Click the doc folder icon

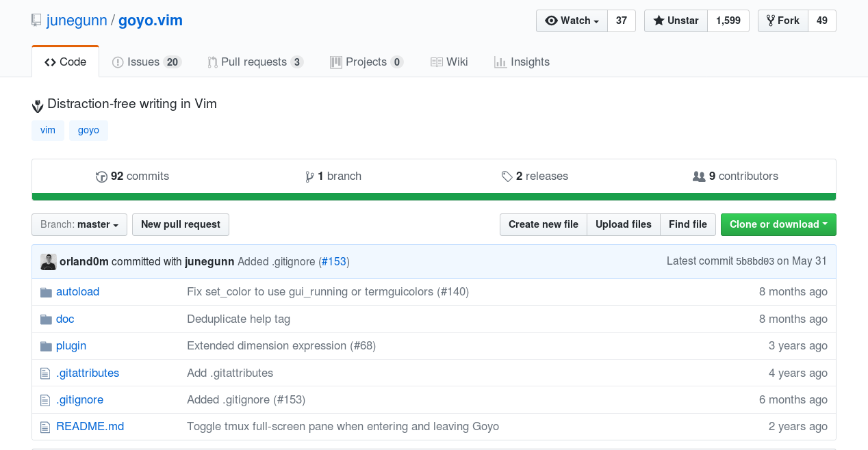pyautogui.click(x=46, y=319)
